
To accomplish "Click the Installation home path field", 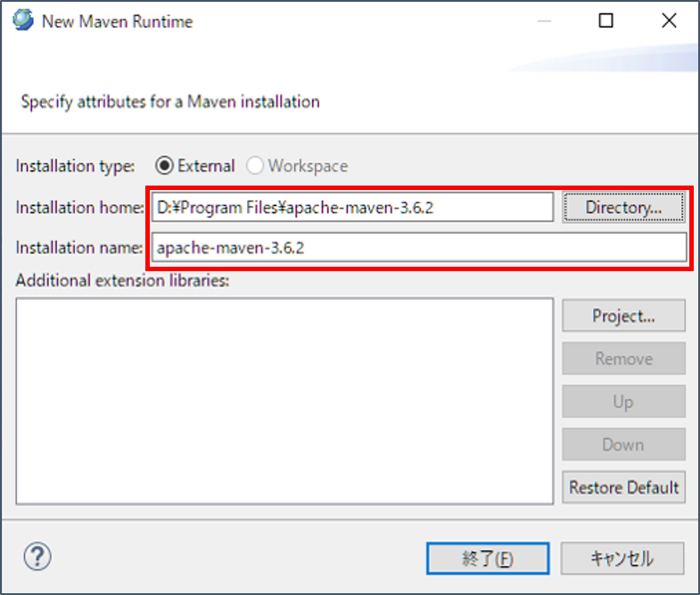I will (x=352, y=207).
